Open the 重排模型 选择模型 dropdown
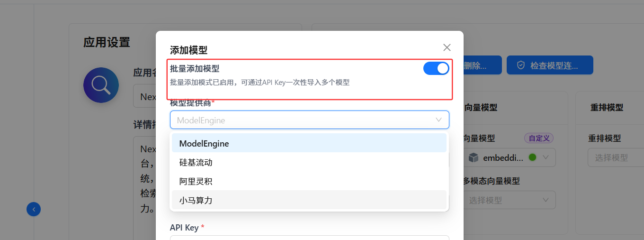The width and height of the screenshot is (644, 240). pyautogui.click(x=616, y=157)
